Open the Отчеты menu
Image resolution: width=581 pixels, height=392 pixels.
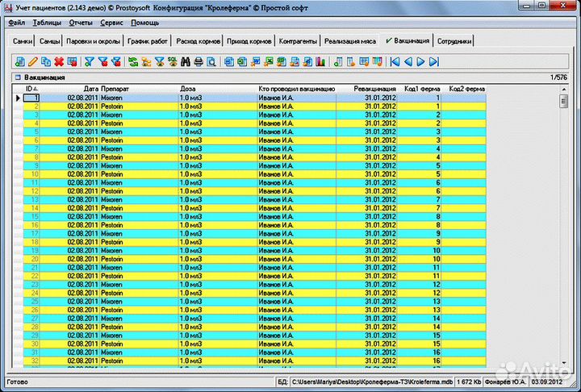[81, 23]
